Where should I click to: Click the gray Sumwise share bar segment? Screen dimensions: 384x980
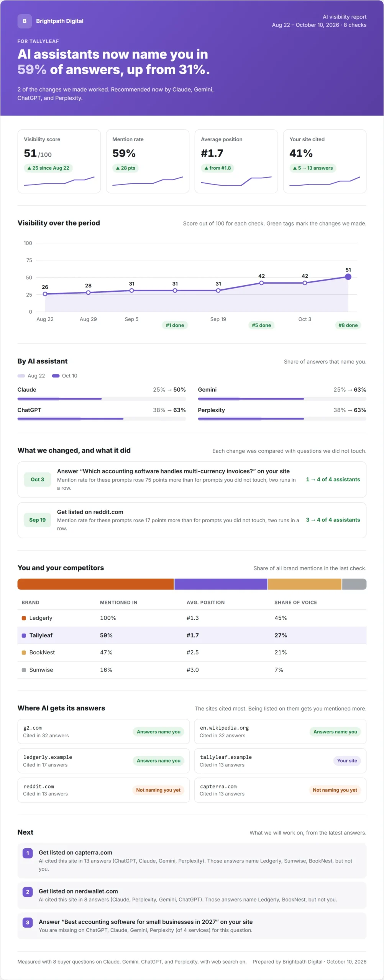pyautogui.click(x=354, y=584)
